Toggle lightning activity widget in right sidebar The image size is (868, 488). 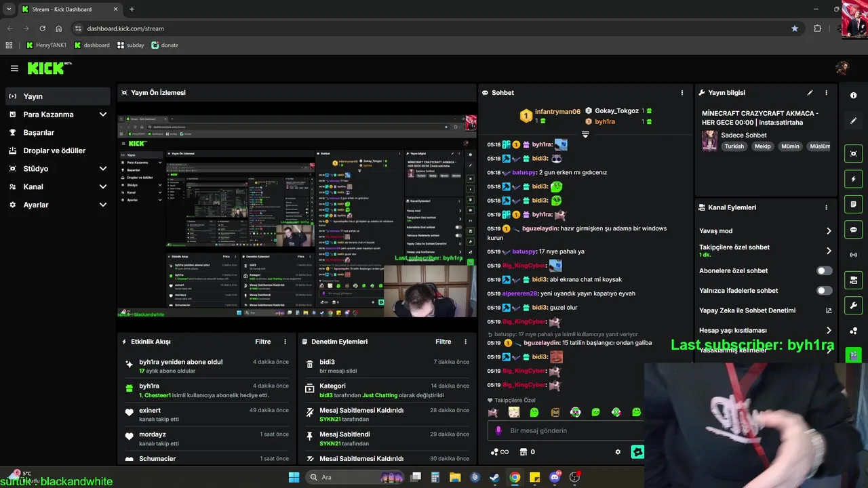(854, 179)
